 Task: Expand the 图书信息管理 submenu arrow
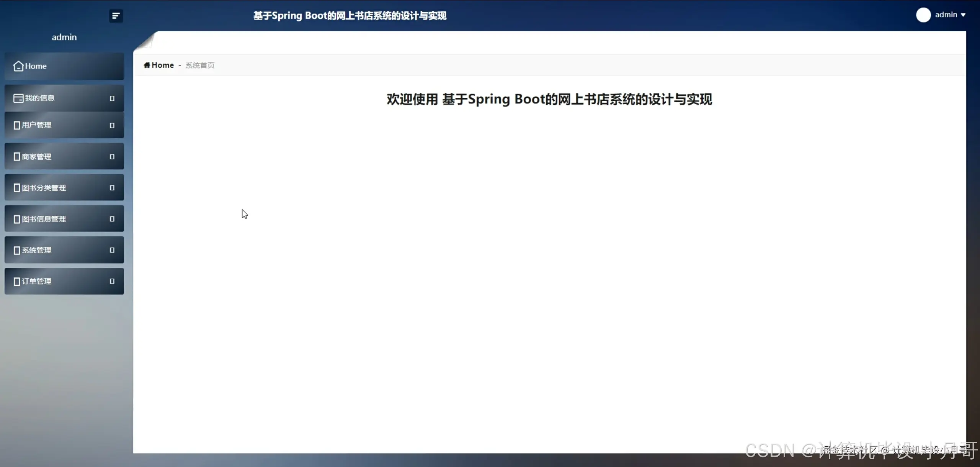tap(112, 219)
